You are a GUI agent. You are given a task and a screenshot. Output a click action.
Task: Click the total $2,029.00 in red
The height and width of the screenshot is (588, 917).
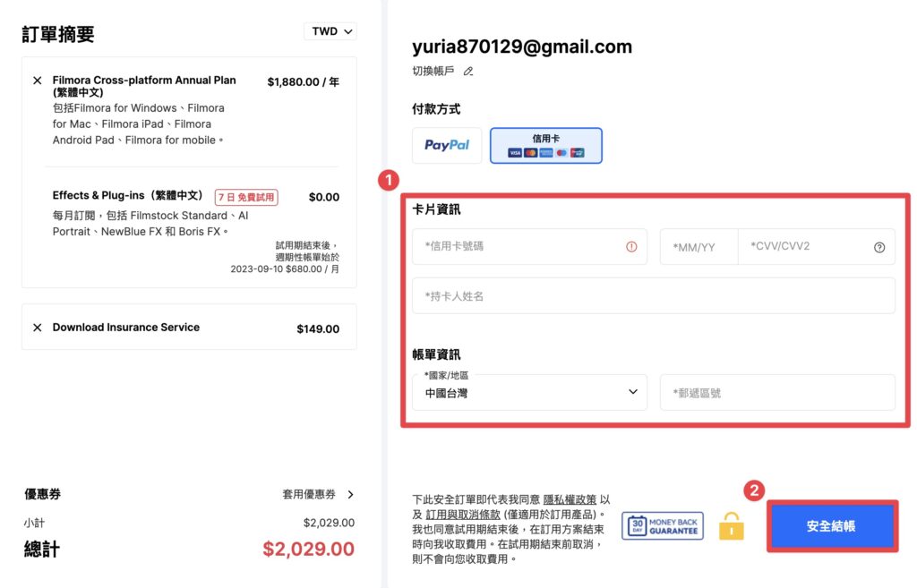click(308, 549)
